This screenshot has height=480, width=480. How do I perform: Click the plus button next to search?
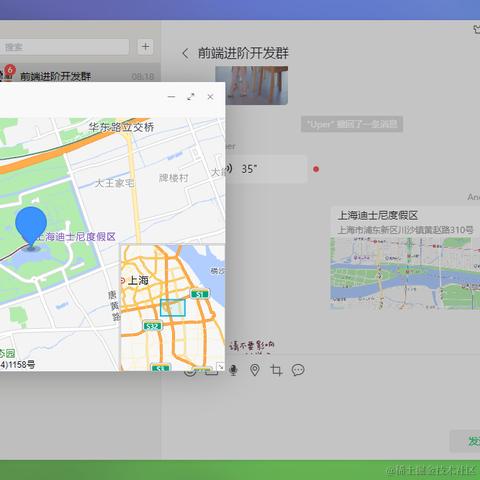[145, 47]
